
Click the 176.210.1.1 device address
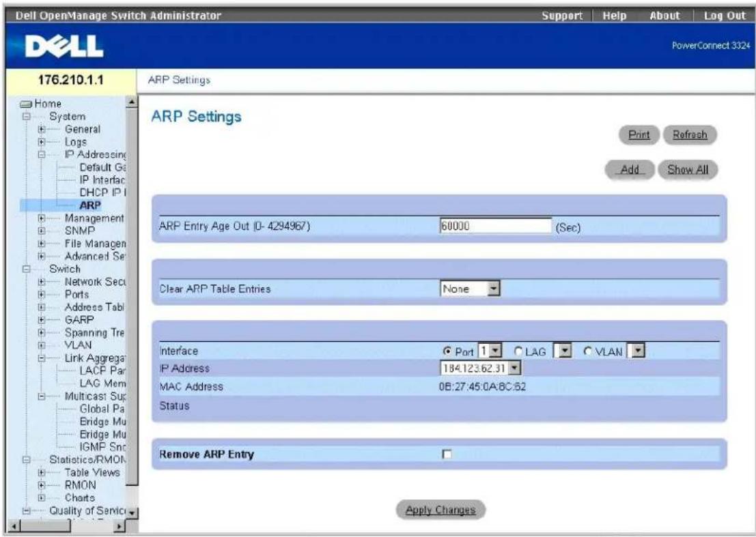pyautogui.click(x=71, y=80)
